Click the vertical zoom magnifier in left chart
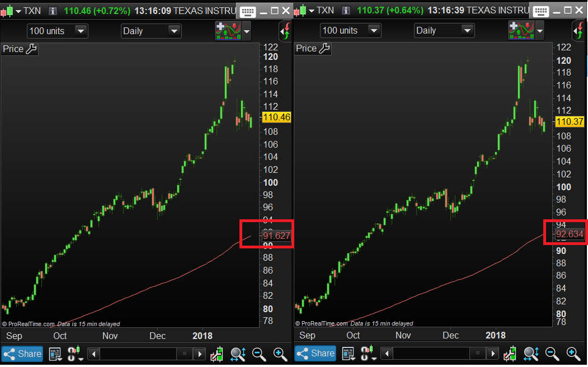The width and height of the screenshot is (588, 367). [238, 354]
